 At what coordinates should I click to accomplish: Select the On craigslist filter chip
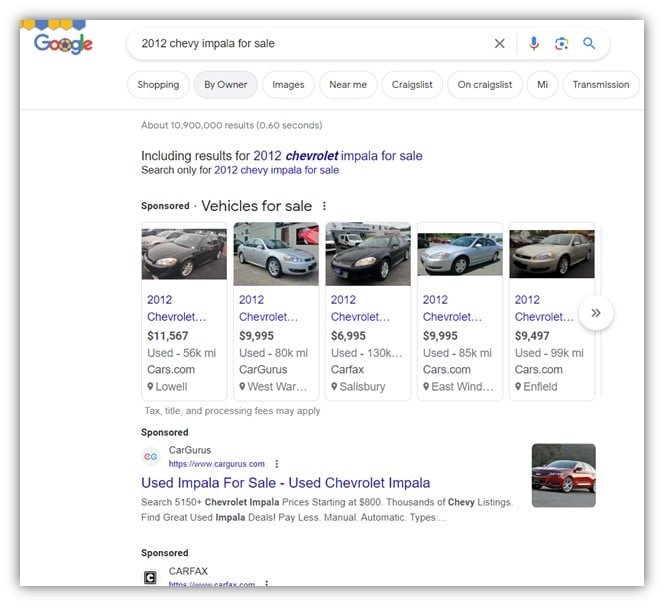tap(484, 85)
